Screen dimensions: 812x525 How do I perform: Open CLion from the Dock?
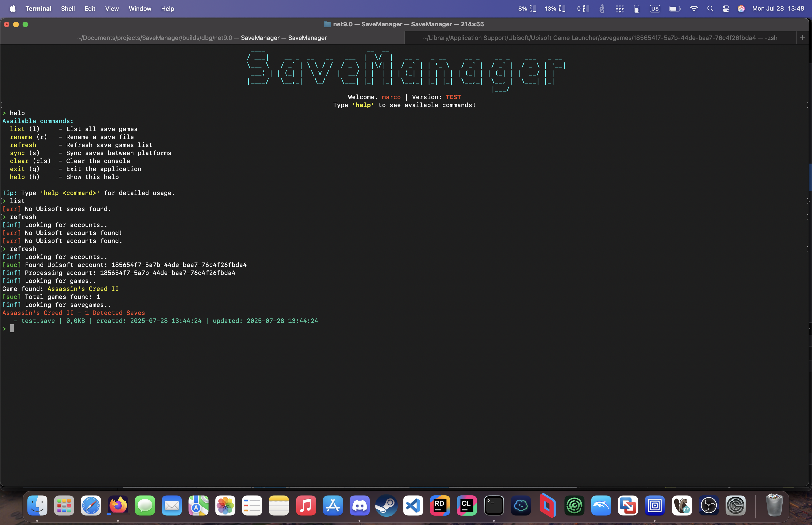[x=467, y=505]
